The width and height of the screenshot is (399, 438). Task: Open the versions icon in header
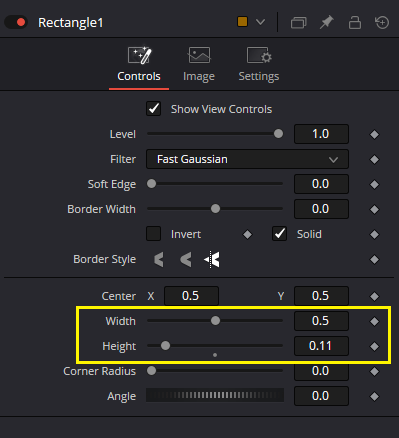pyautogui.click(x=298, y=23)
